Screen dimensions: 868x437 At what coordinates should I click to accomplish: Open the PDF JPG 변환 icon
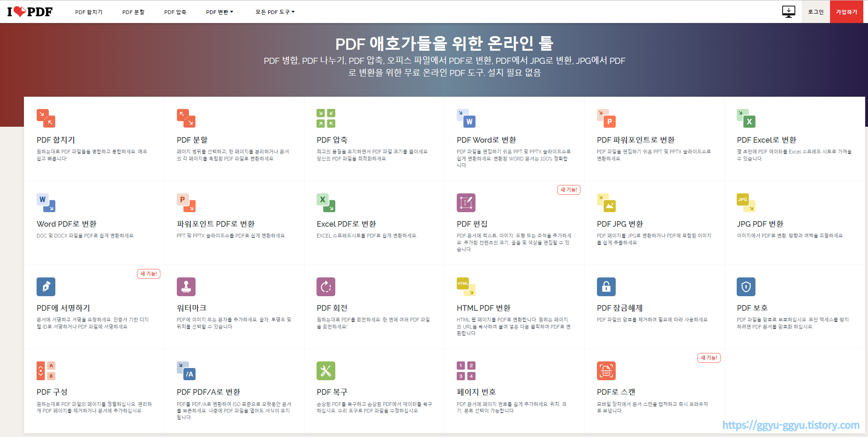pyautogui.click(x=606, y=202)
